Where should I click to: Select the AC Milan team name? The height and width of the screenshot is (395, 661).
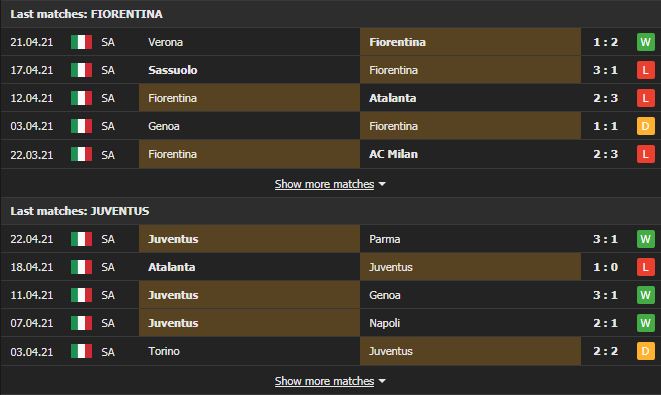(x=393, y=154)
